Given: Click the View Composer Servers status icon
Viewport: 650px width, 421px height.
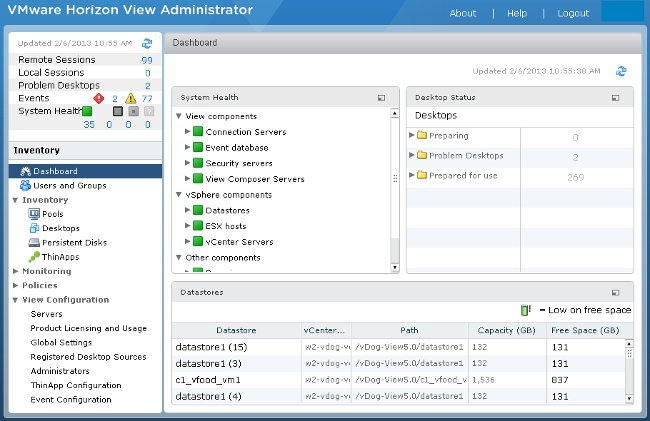Looking at the screenshot, I should point(198,179).
